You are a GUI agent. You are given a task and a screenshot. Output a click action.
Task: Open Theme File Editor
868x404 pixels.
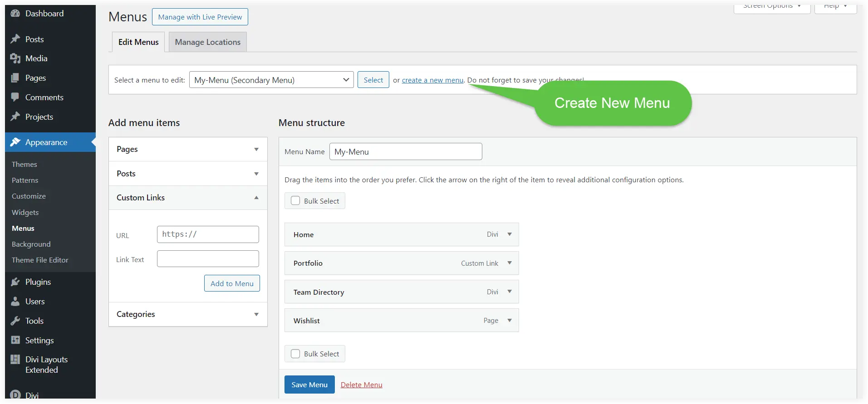(x=40, y=260)
